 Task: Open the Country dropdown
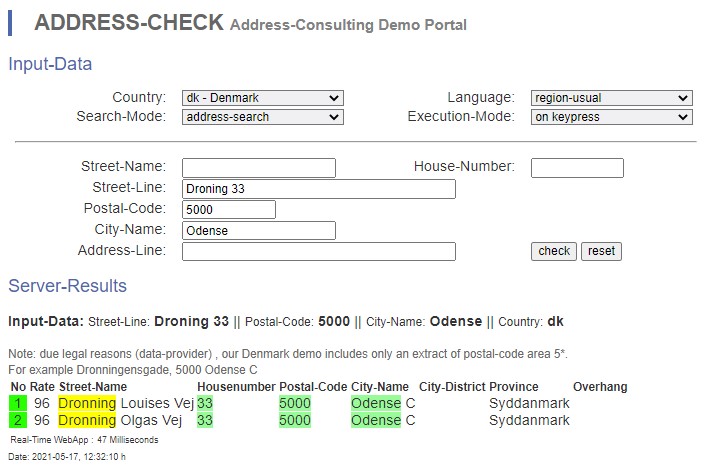coord(262,98)
